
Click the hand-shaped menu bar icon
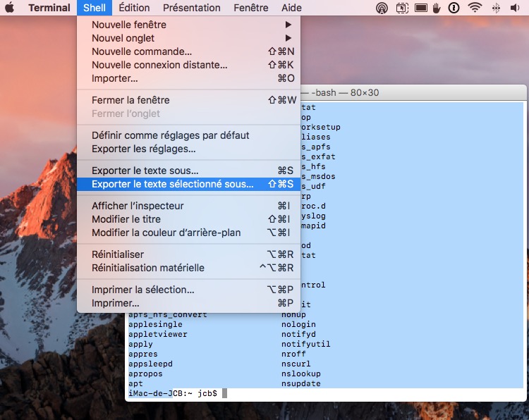[x=437, y=8]
